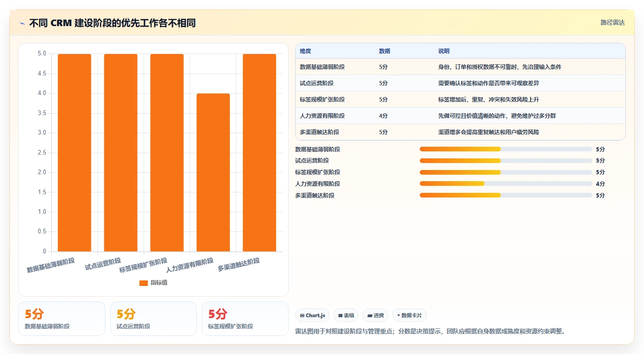Select table cell 多渠道触达阶段
Viewport: 644px width, 354px height.
pos(319,132)
